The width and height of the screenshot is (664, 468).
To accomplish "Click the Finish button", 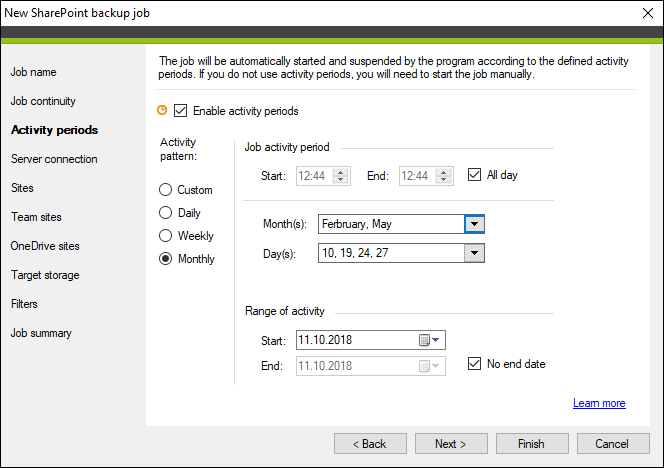I will tap(532, 443).
